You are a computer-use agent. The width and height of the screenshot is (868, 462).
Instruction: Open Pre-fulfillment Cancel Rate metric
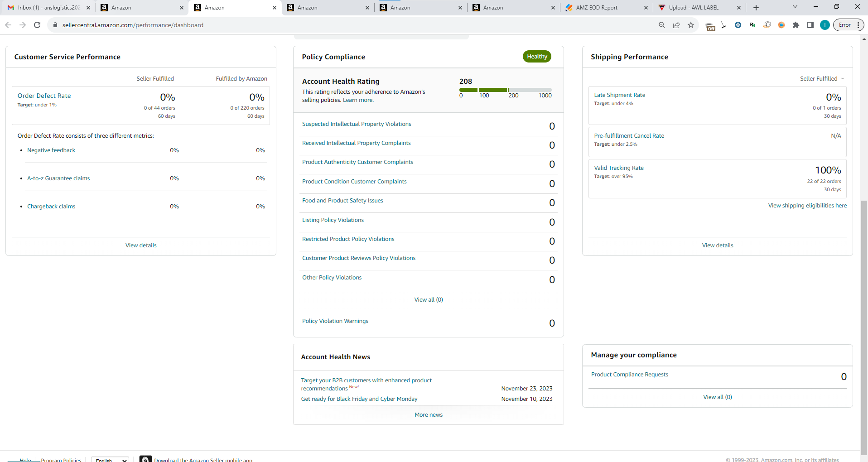click(x=629, y=135)
